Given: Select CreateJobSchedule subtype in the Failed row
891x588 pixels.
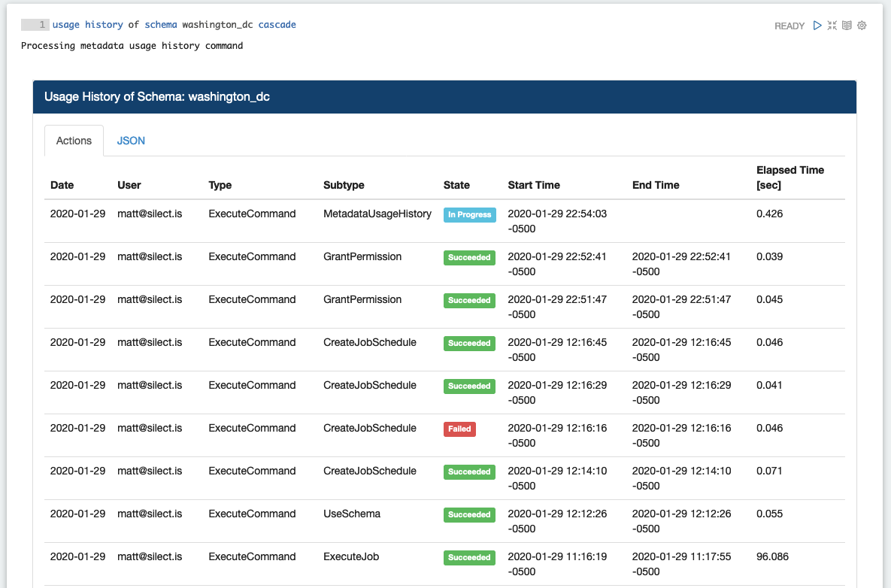Looking at the screenshot, I should point(370,429).
